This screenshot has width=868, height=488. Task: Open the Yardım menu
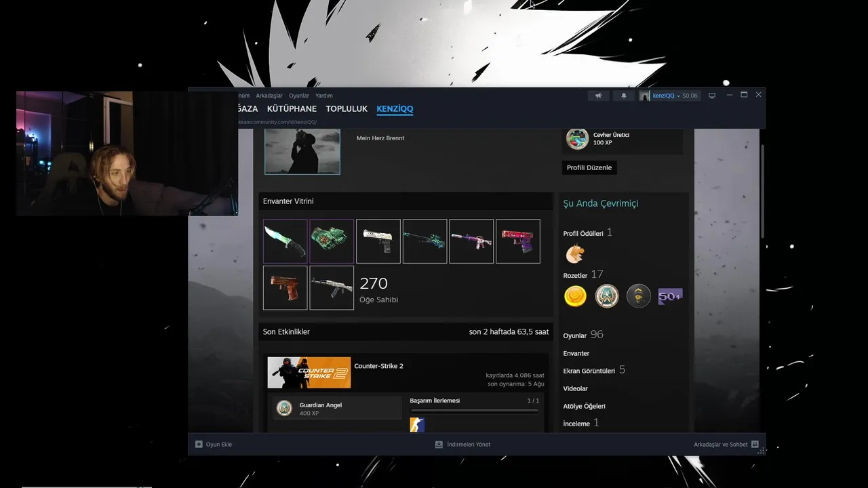(x=324, y=96)
